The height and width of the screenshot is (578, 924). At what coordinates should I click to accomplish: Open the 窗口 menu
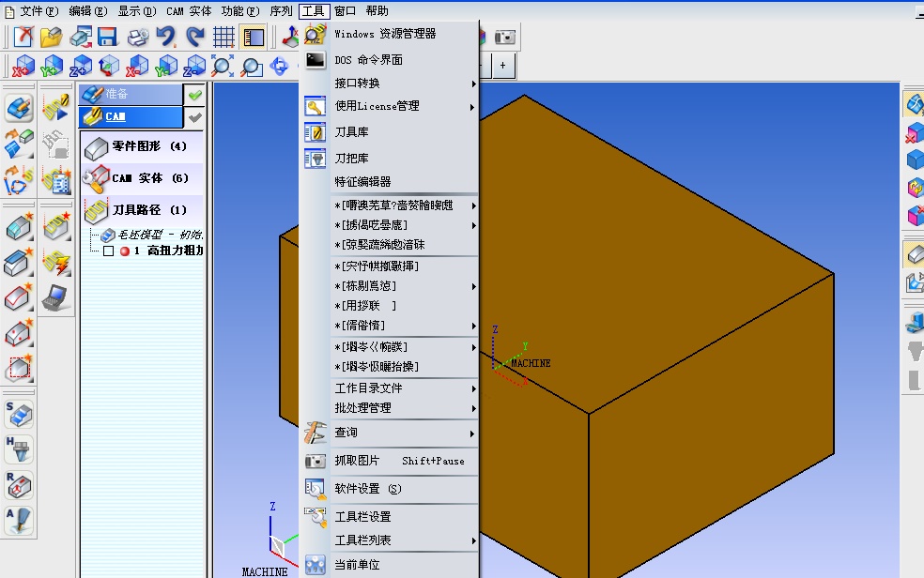click(346, 10)
